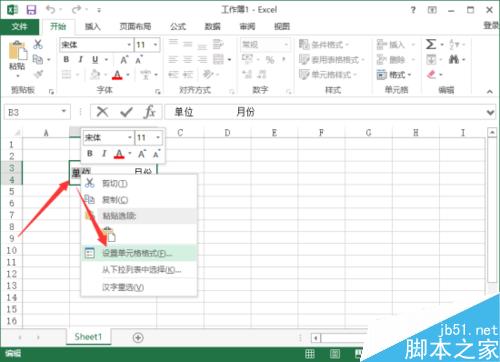Click the Fill Color bucket icon

(95, 75)
